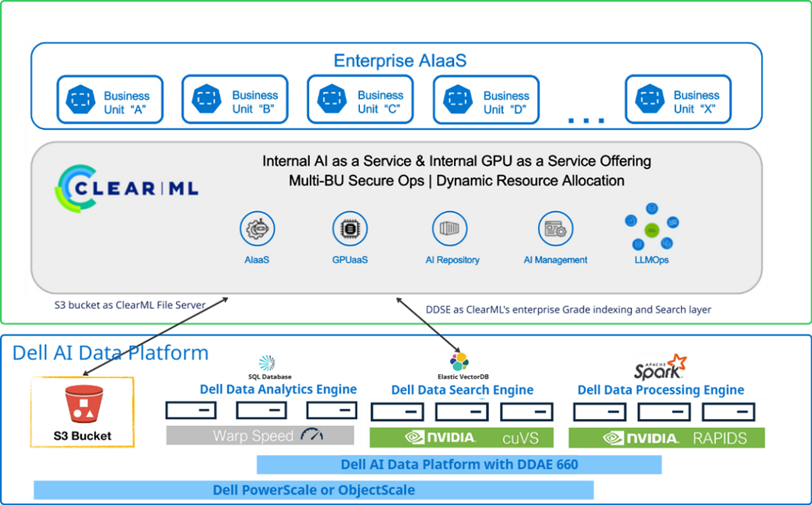Click the "S3 Bucket" label
This screenshot has width=812, height=505.
tap(82, 436)
